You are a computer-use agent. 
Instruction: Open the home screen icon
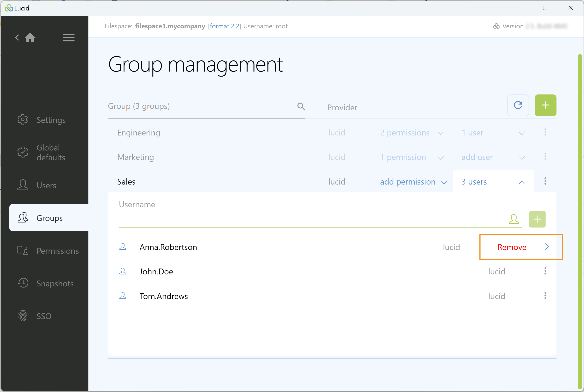pyautogui.click(x=30, y=38)
